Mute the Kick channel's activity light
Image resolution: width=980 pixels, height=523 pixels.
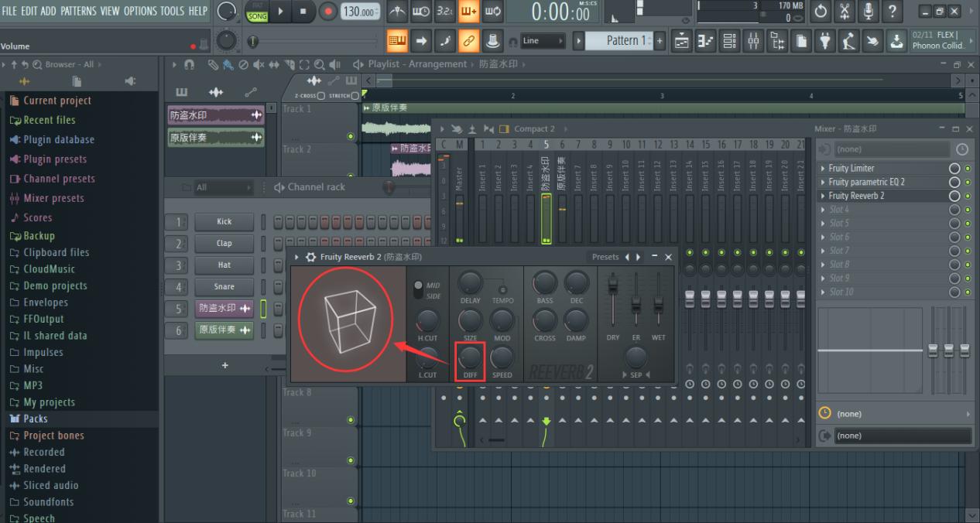pyautogui.click(x=263, y=222)
